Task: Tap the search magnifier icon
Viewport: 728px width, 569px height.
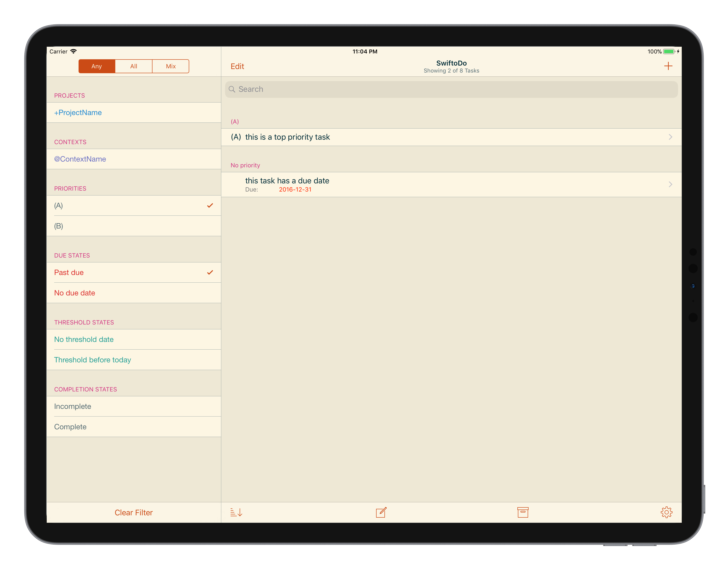Action: pyautogui.click(x=232, y=89)
